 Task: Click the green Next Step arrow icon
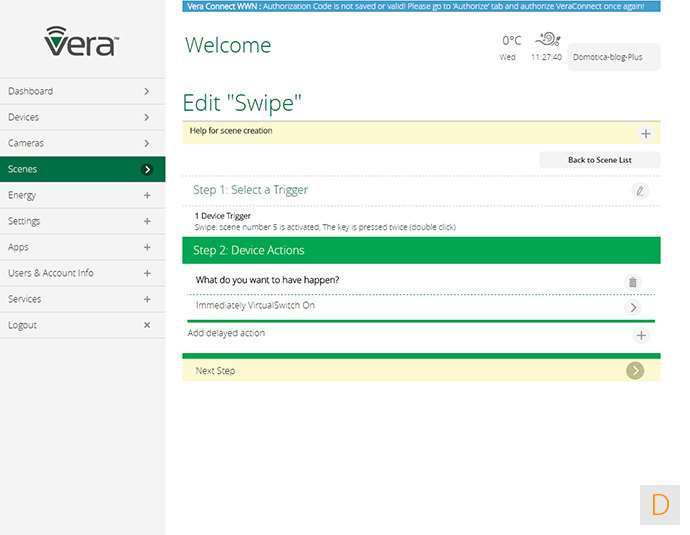[x=635, y=371]
